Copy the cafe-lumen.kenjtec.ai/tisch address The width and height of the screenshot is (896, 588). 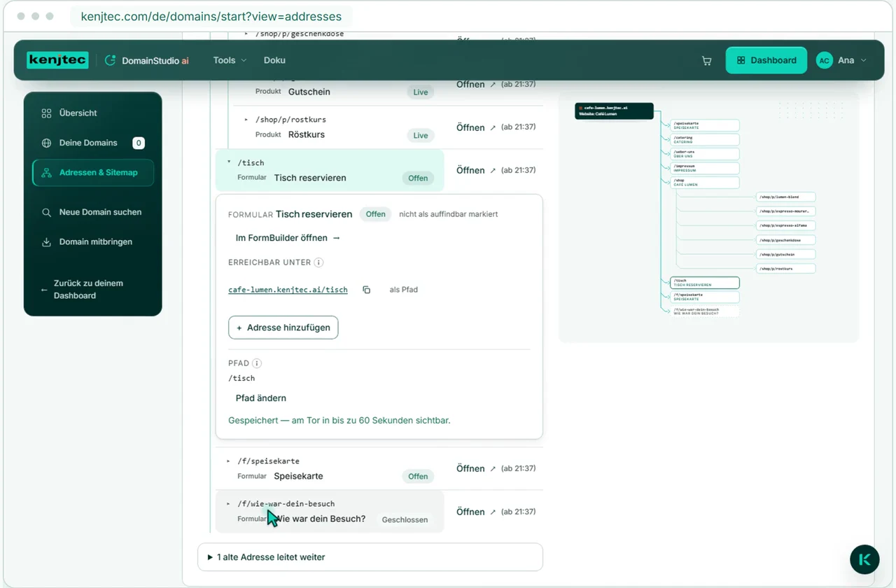pyautogui.click(x=366, y=290)
